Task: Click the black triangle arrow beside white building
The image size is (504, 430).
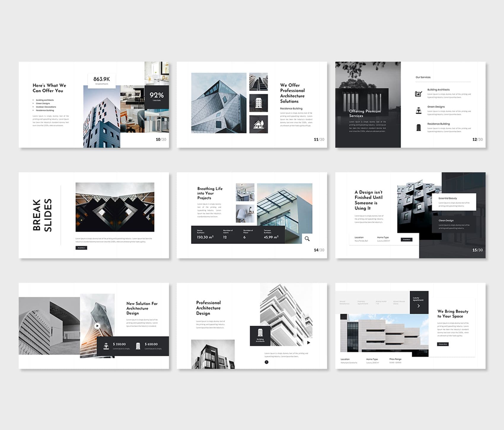Action: (x=309, y=343)
